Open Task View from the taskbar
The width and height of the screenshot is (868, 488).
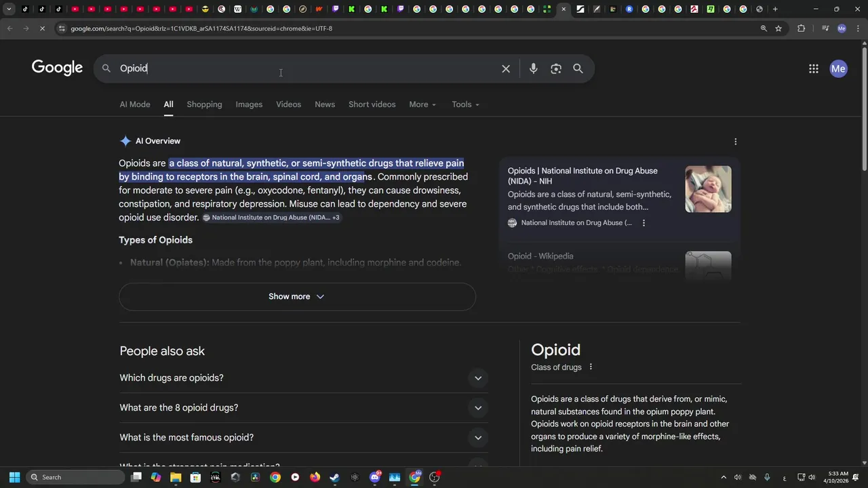[136, 477]
